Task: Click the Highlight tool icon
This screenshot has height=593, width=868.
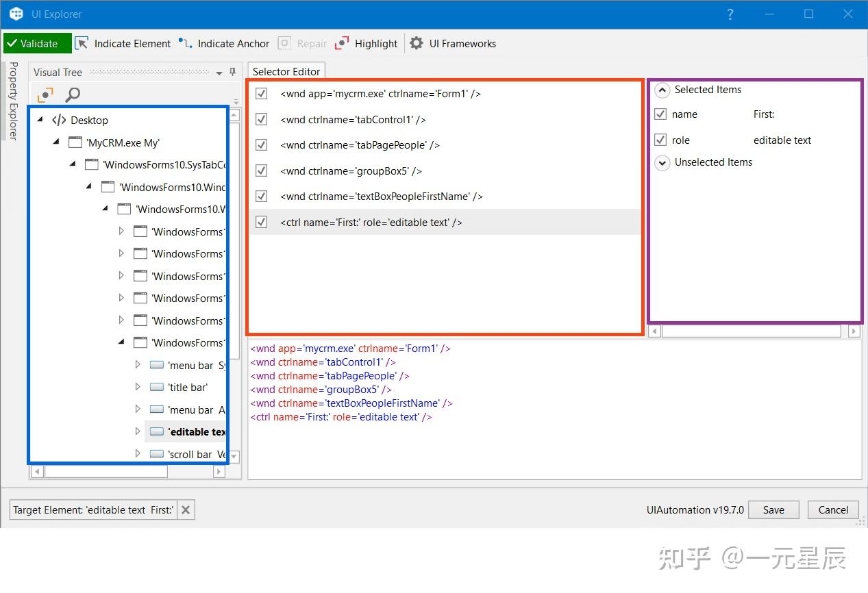Action: [341, 42]
